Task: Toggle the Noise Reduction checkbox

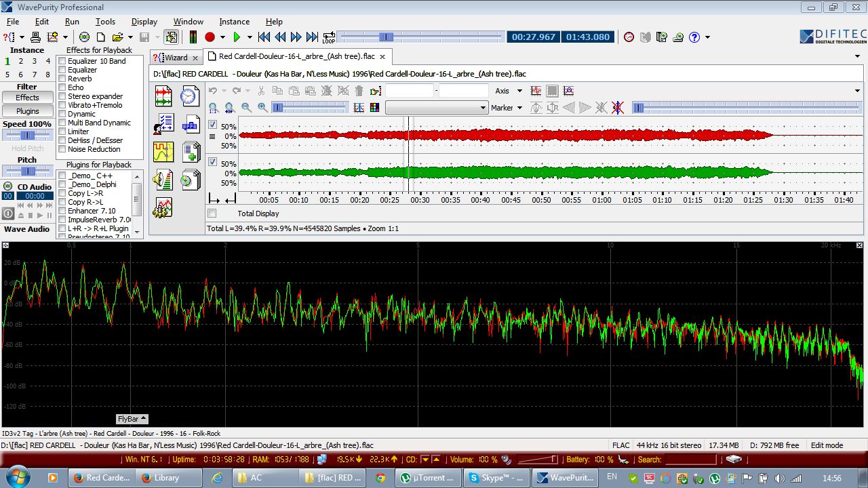Action: click(62, 149)
